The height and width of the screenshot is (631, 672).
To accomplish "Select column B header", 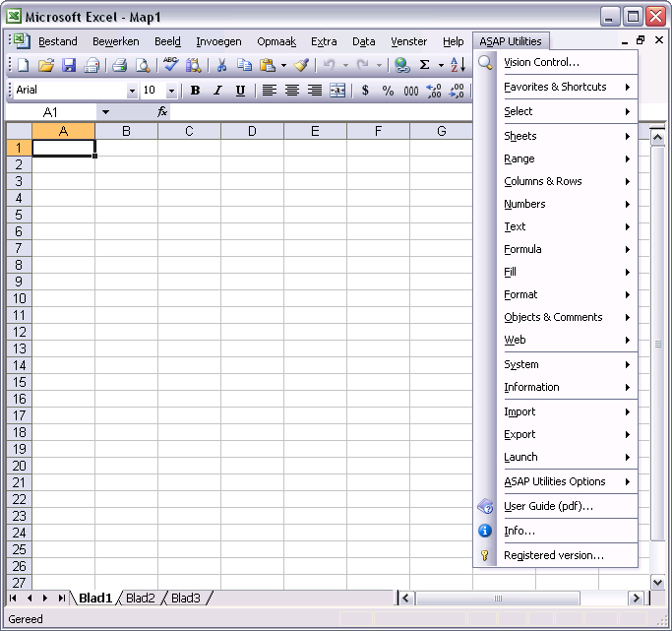I will coord(126,131).
